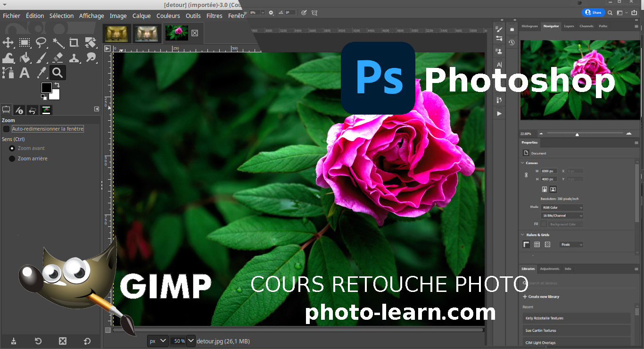Select the Paintbrush tool
The width and height of the screenshot is (644, 349).
[x=41, y=58]
